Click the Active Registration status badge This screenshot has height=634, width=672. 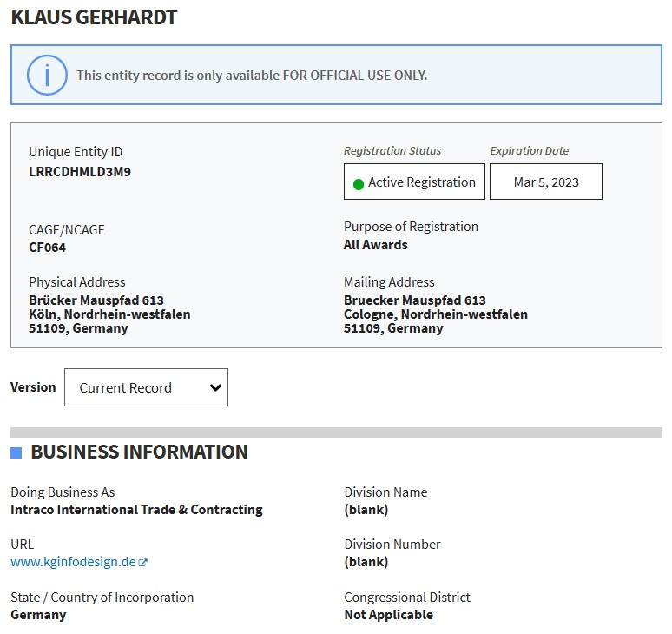tap(414, 182)
